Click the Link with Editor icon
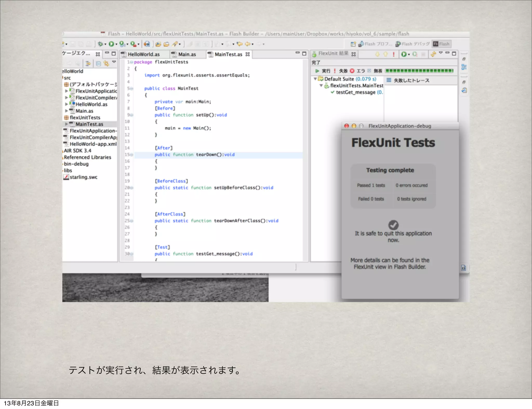This screenshot has width=532, height=409. pos(106,64)
